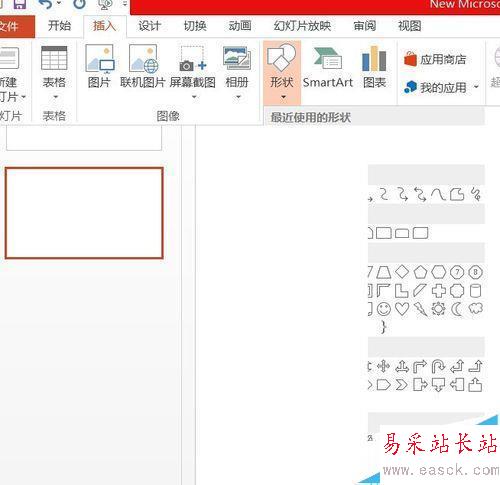Click the 相册 photo album icon
Screen dimensions: 500x485
click(x=237, y=58)
